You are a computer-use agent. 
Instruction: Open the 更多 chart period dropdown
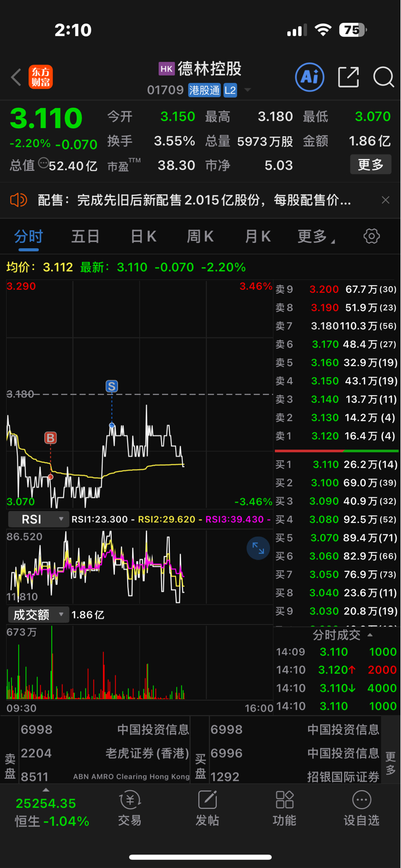point(316,236)
